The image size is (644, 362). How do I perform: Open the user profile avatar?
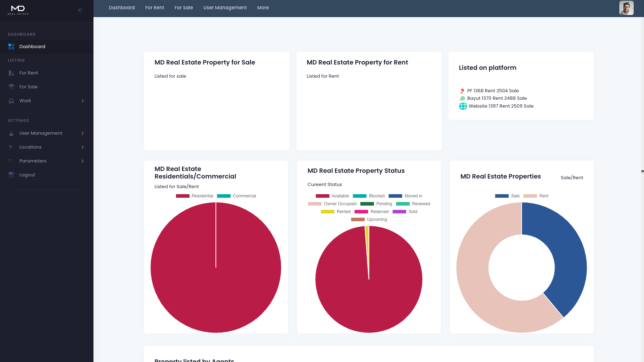pyautogui.click(x=626, y=8)
